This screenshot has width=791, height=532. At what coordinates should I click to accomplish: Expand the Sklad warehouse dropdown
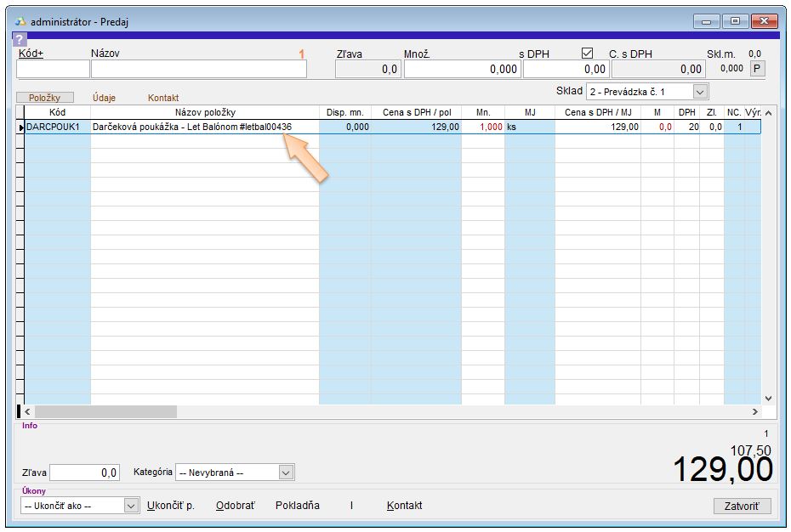700,91
